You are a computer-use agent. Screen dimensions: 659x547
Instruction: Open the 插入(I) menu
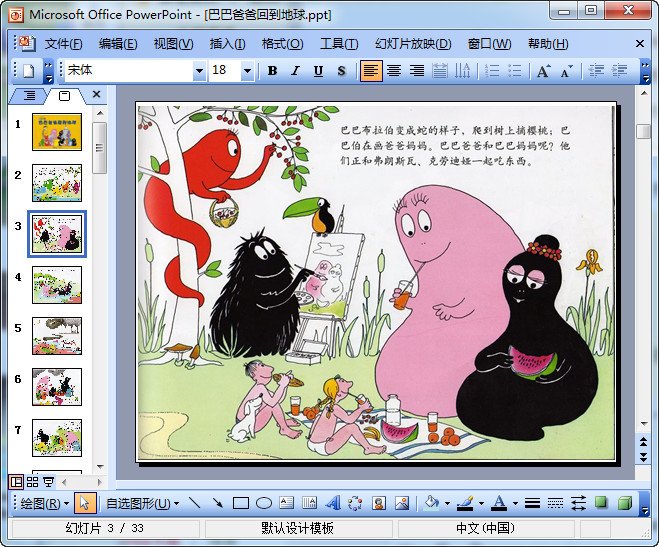227,44
